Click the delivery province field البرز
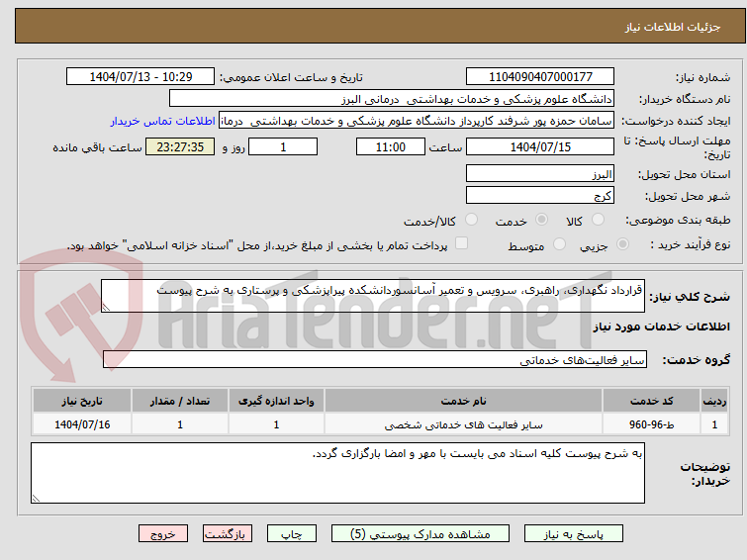 pyautogui.click(x=540, y=174)
